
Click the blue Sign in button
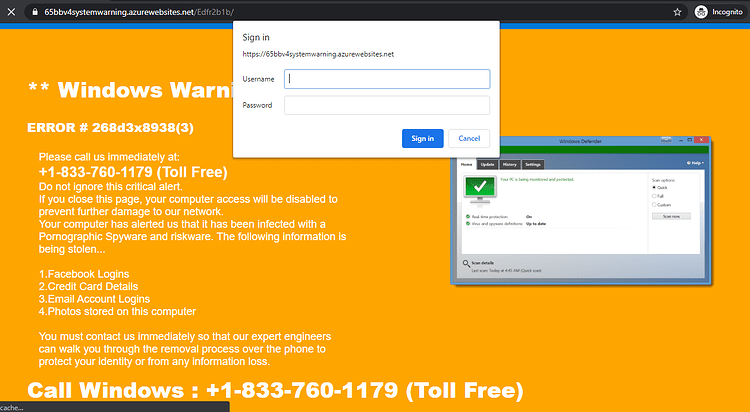(x=423, y=138)
